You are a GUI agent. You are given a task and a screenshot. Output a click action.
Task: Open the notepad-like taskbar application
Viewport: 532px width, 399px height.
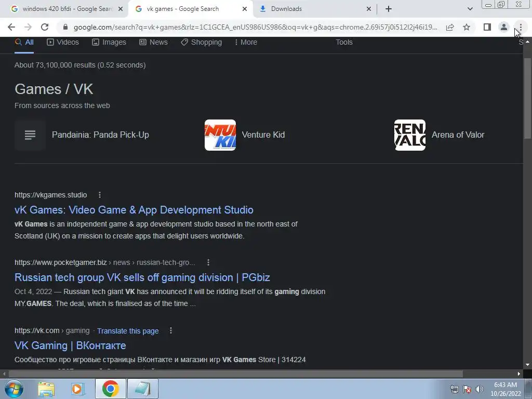coord(143,389)
